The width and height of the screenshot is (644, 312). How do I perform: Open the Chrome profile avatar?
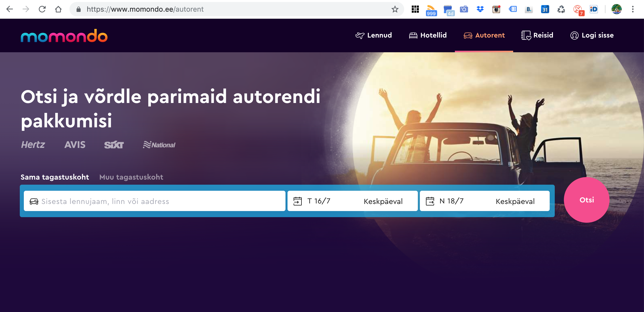[x=617, y=9]
